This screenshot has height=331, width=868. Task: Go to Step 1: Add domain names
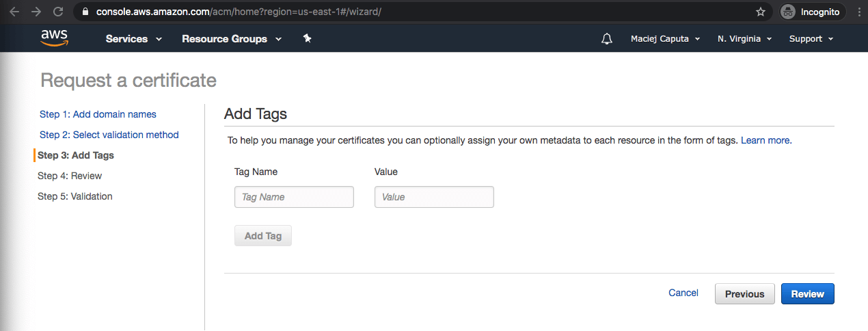(98, 114)
